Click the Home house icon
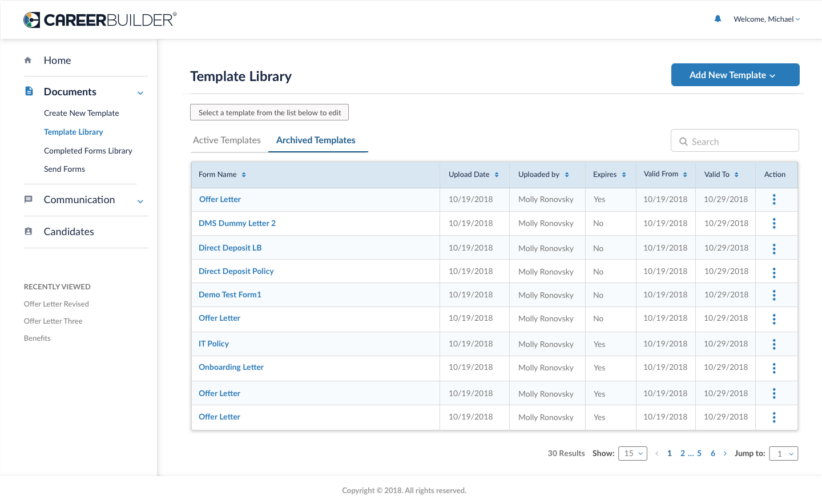The height and width of the screenshot is (504, 822). 28,60
